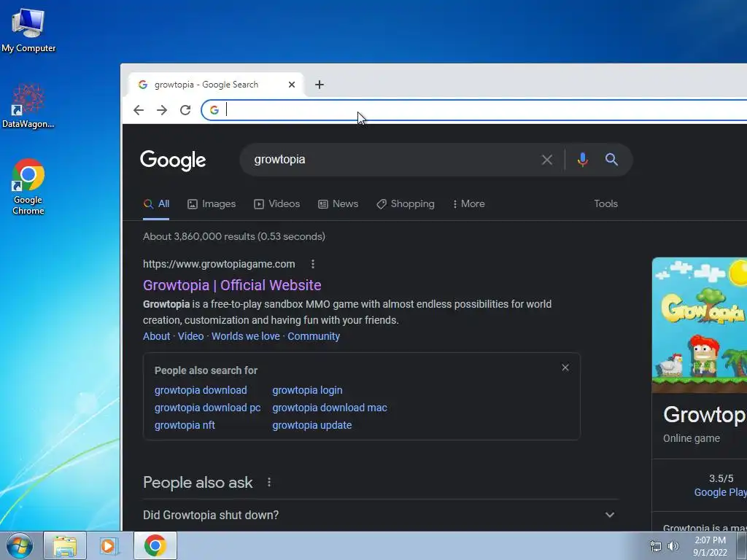Search for growtopia update
This screenshot has height=560, width=747.
(312, 426)
